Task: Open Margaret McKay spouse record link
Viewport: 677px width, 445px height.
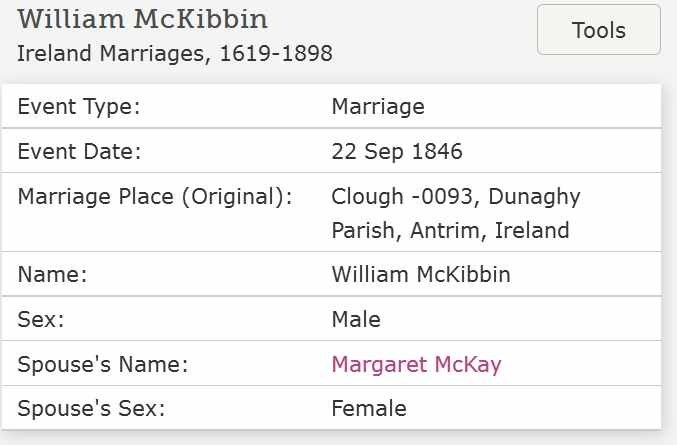Action: [416, 364]
